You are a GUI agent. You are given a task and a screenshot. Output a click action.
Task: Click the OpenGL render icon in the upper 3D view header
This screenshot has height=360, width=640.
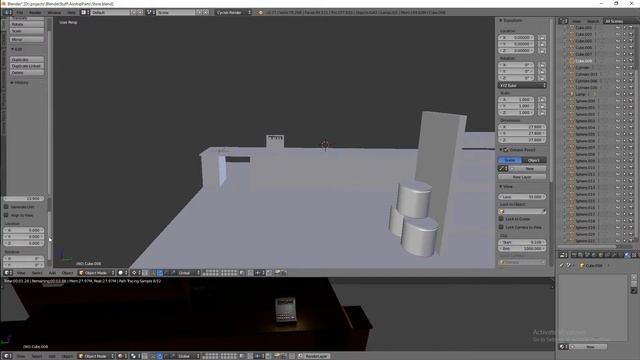click(x=278, y=273)
